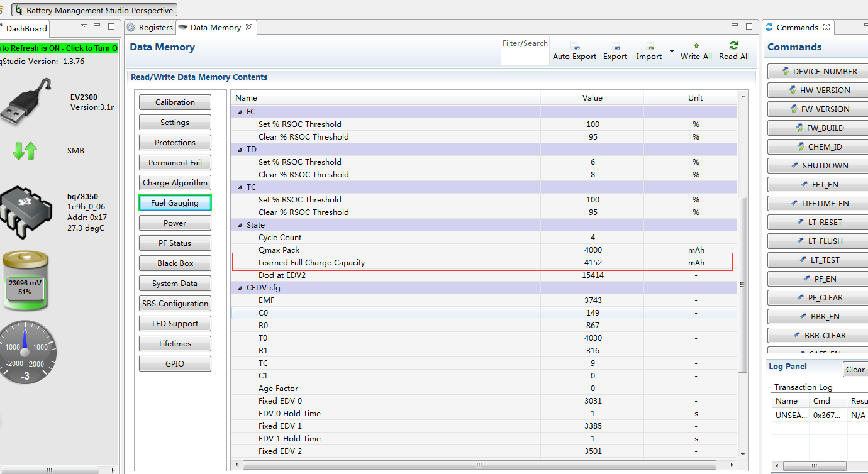Send the CHEM_ID command

pyautogui.click(x=818, y=147)
